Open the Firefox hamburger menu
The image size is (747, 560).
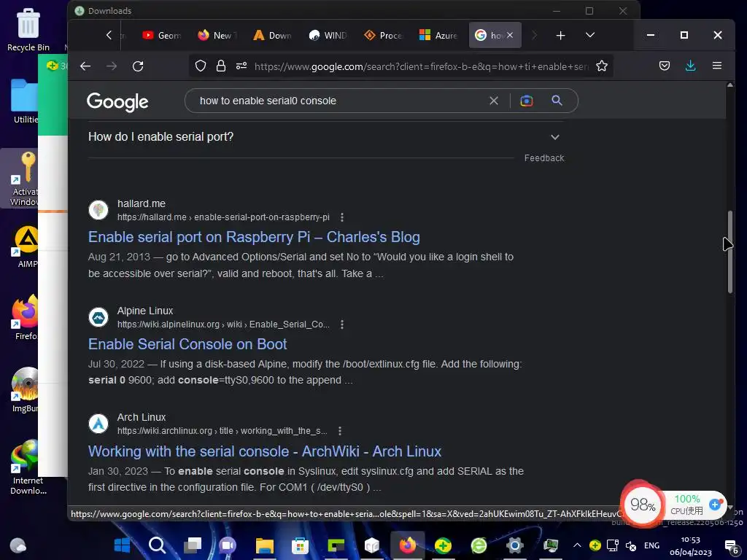click(717, 66)
